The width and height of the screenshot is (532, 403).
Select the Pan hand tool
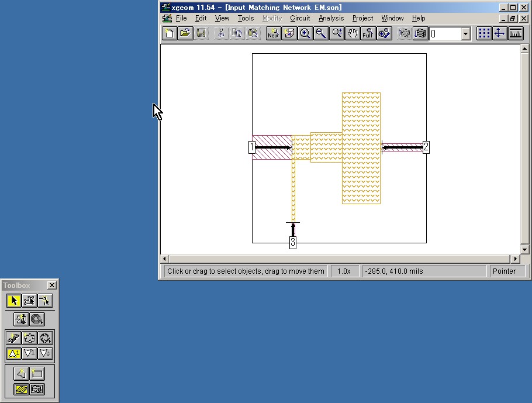point(353,33)
